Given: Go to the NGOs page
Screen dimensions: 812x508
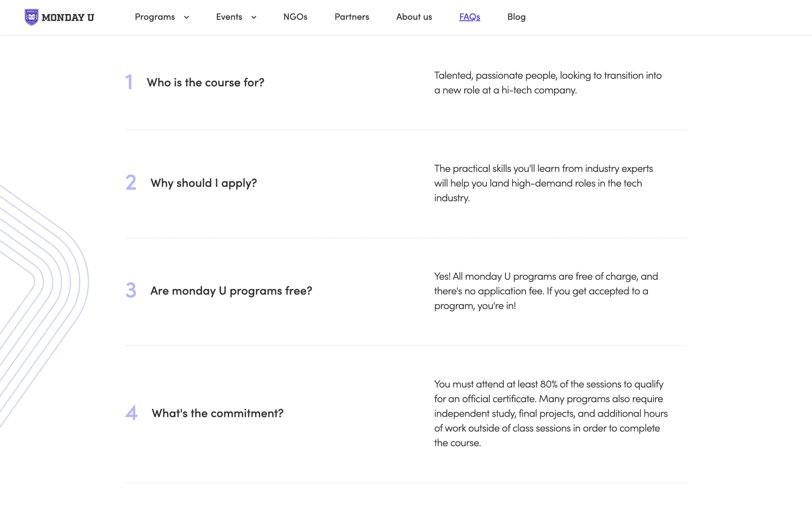Looking at the screenshot, I should [295, 17].
